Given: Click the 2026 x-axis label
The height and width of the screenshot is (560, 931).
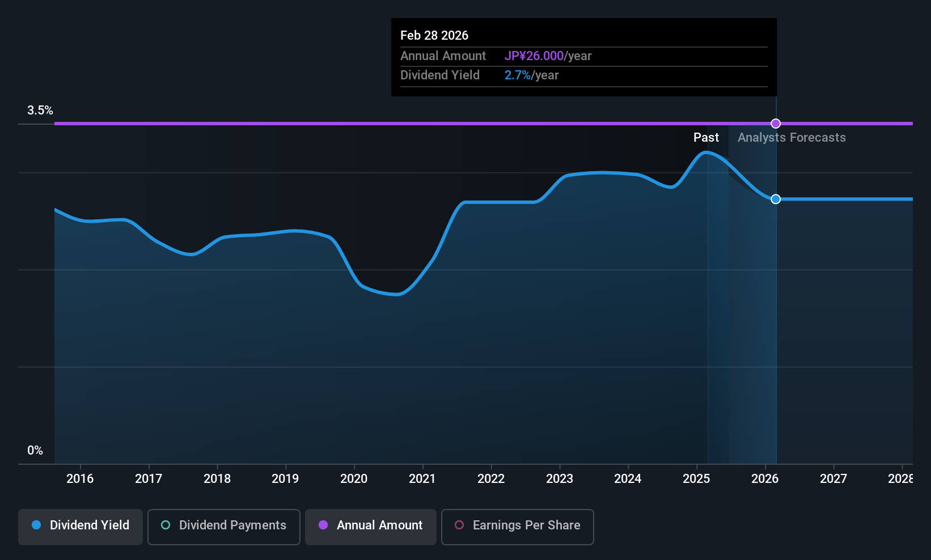Looking at the screenshot, I should tap(765, 479).
